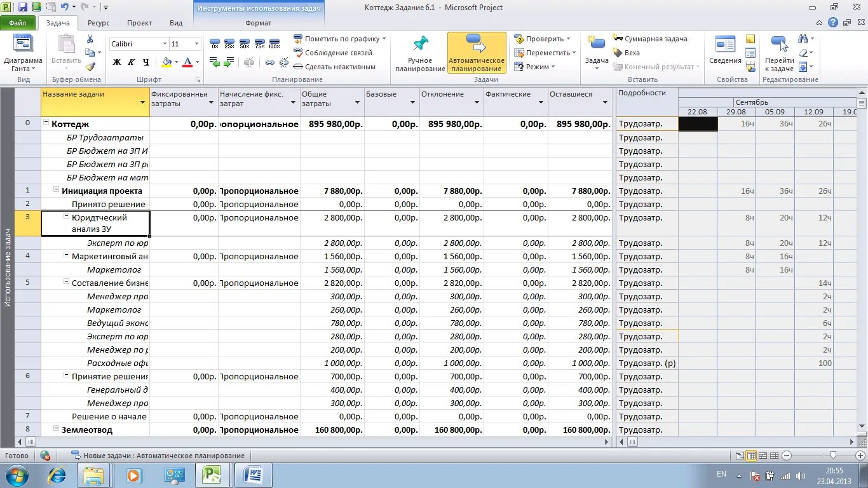This screenshot has height=488, width=868.
Task: Click status bar Gantt view shortcut button
Action: (x=740, y=456)
